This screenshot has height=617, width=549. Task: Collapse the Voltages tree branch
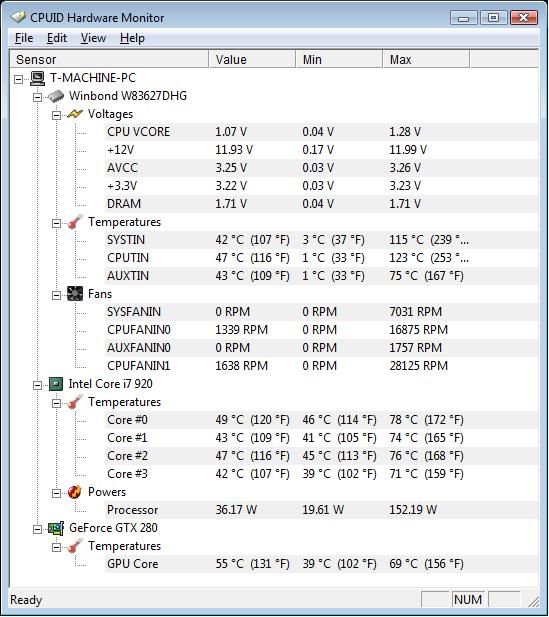[56, 115]
